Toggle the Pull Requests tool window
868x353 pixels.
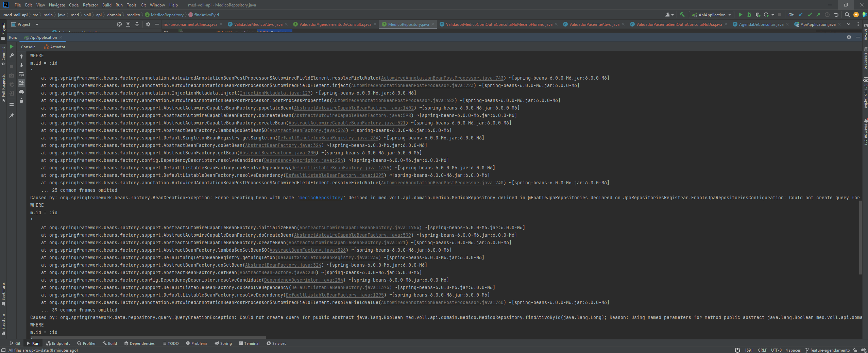[3, 88]
